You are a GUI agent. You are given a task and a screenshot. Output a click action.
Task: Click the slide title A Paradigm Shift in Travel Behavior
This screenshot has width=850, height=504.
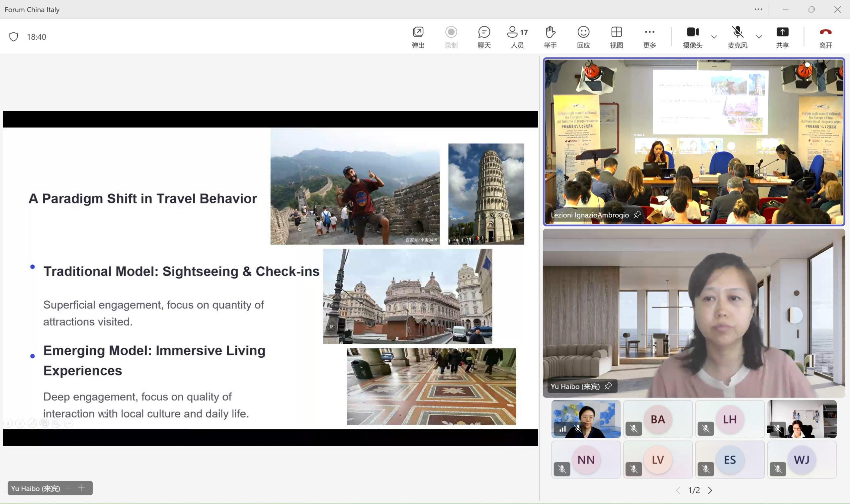[x=143, y=198]
